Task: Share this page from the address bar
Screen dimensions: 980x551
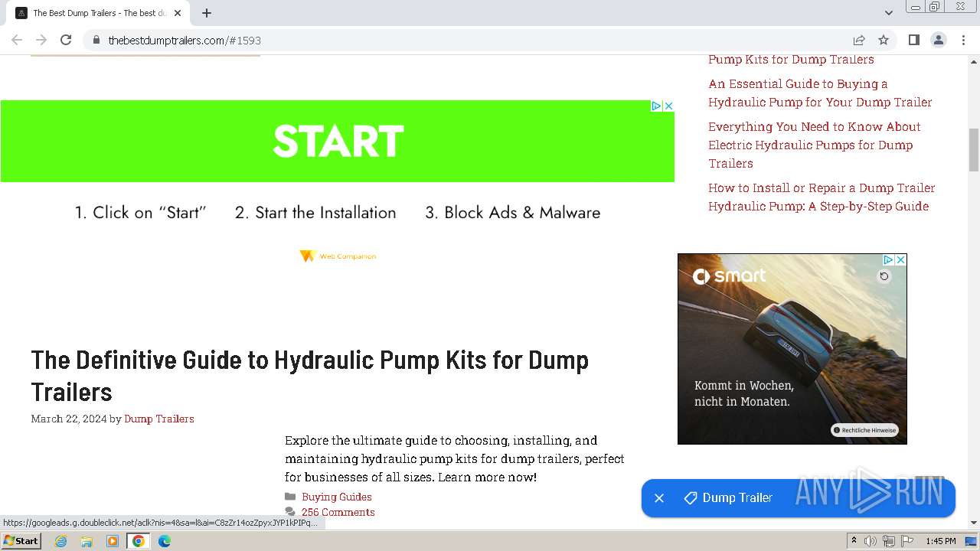Action: pyautogui.click(x=859, y=40)
